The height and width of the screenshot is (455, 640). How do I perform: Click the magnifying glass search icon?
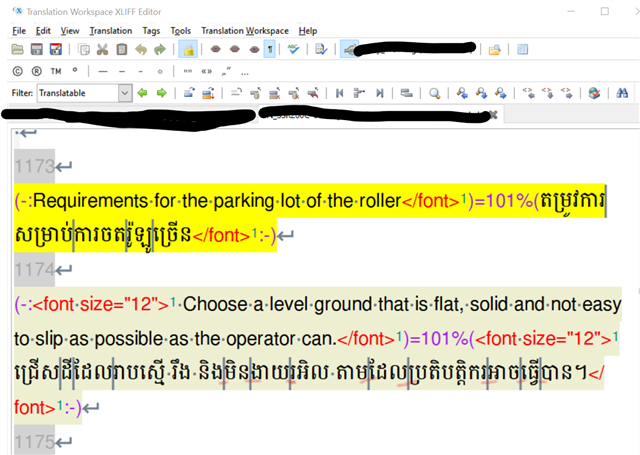coord(435,93)
